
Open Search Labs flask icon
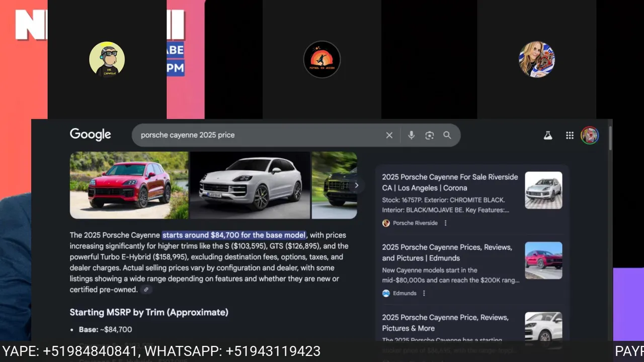pyautogui.click(x=548, y=135)
